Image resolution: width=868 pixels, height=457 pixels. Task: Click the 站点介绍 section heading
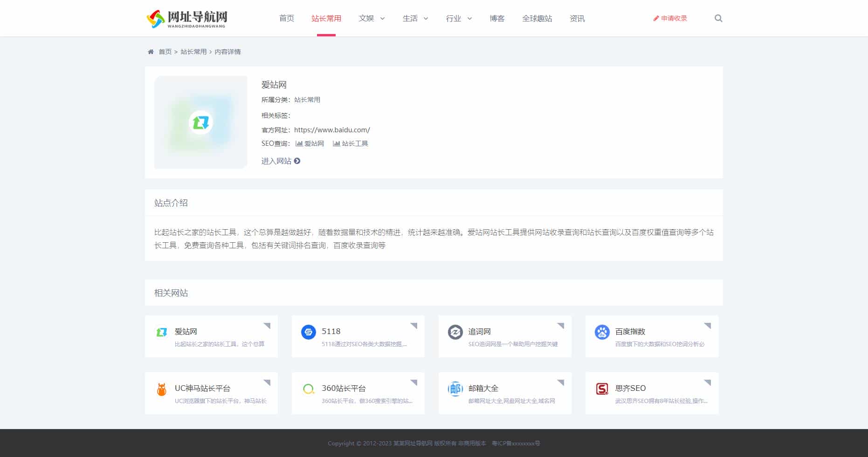click(171, 203)
